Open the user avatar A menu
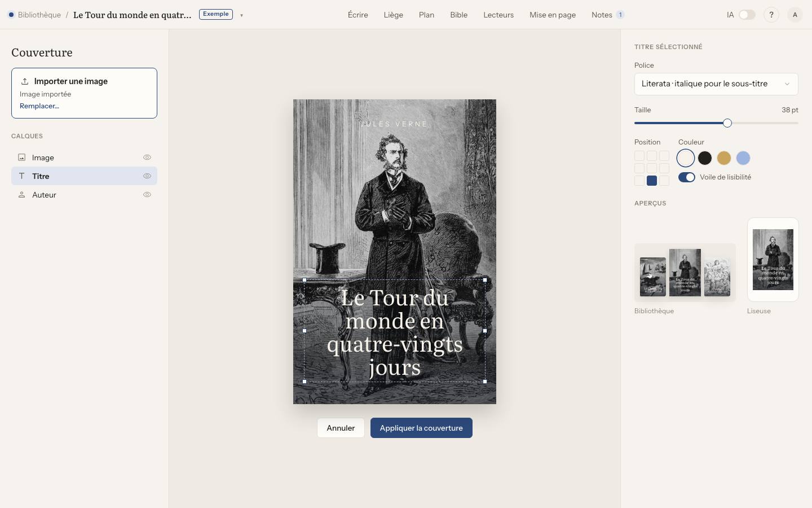Image resolution: width=812 pixels, height=508 pixels. click(795, 15)
